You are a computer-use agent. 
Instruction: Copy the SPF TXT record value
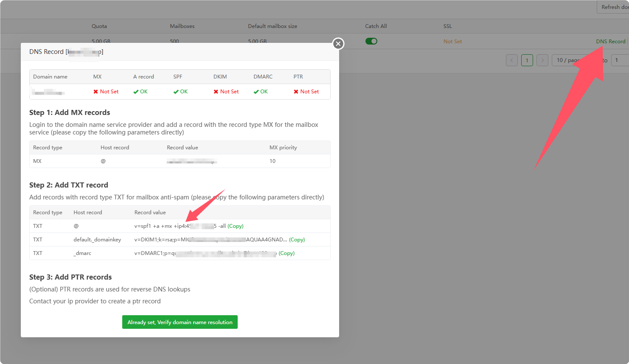point(236,226)
